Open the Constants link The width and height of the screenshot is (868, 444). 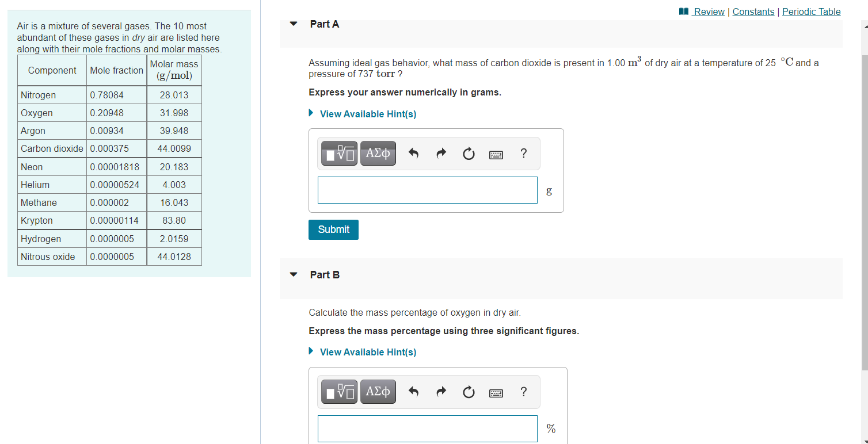753,12
